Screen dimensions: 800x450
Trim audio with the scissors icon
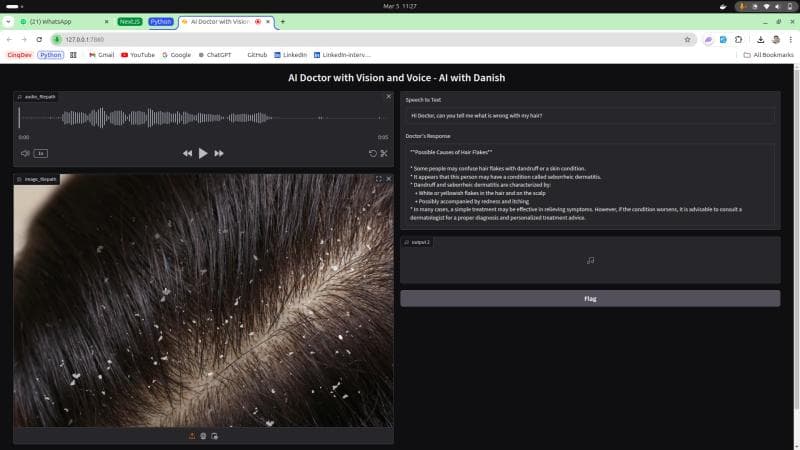click(x=384, y=153)
